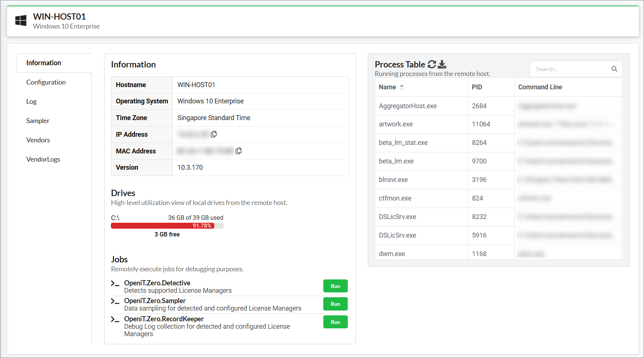Screen dimensions: 644x358
Task: Click the Version value 10.3.170
Action: click(190, 168)
